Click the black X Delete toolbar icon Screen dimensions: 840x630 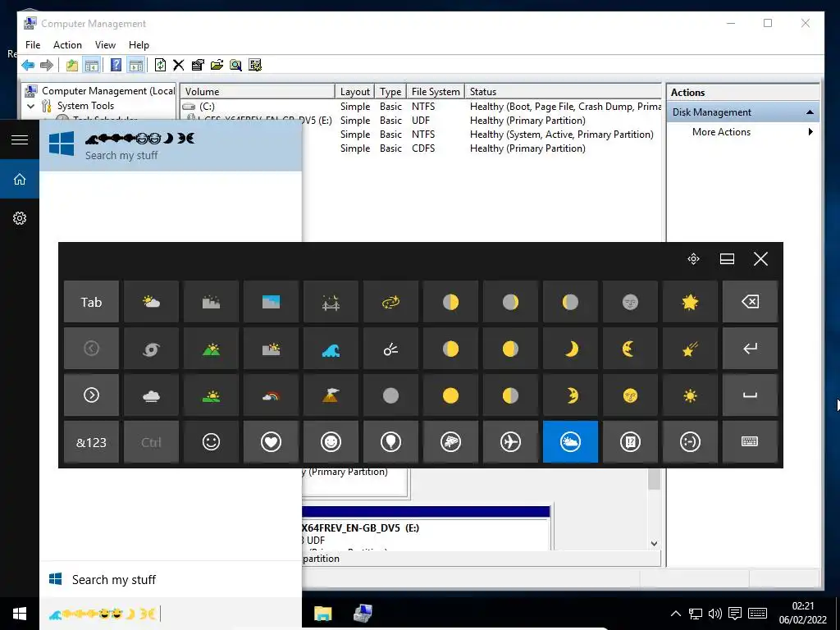click(178, 66)
